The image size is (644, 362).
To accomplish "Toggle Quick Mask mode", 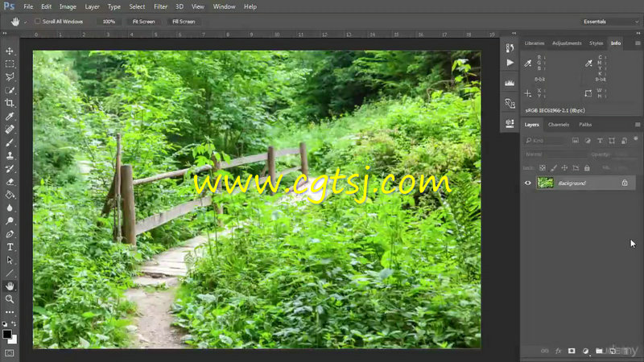I will click(x=10, y=353).
